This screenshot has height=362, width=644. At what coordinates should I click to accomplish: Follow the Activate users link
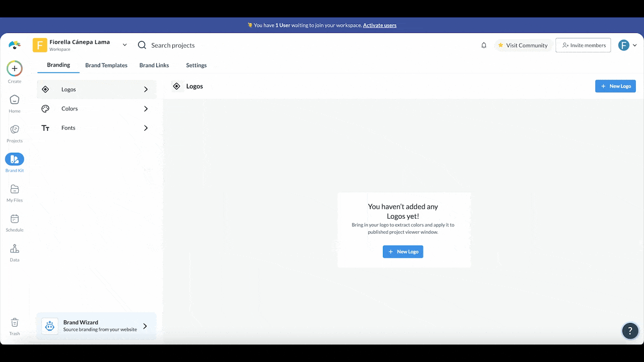point(380,25)
